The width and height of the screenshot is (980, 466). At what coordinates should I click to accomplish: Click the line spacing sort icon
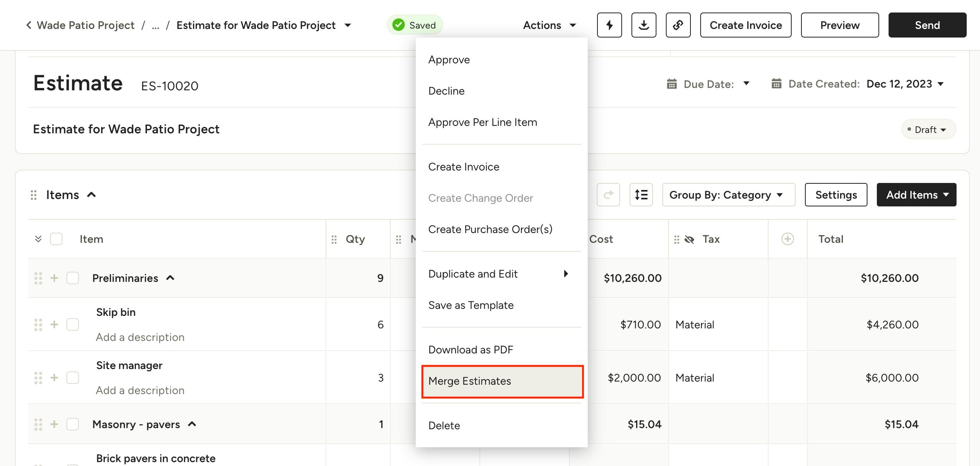point(641,195)
